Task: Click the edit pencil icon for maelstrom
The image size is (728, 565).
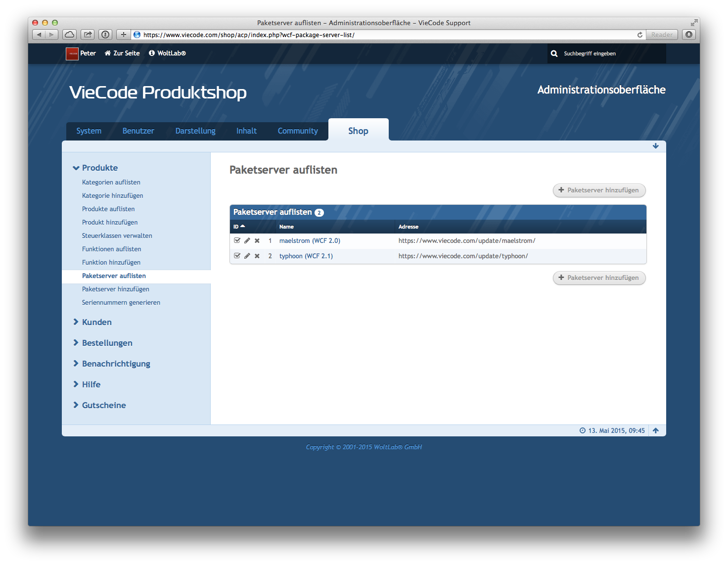Action: tap(247, 241)
